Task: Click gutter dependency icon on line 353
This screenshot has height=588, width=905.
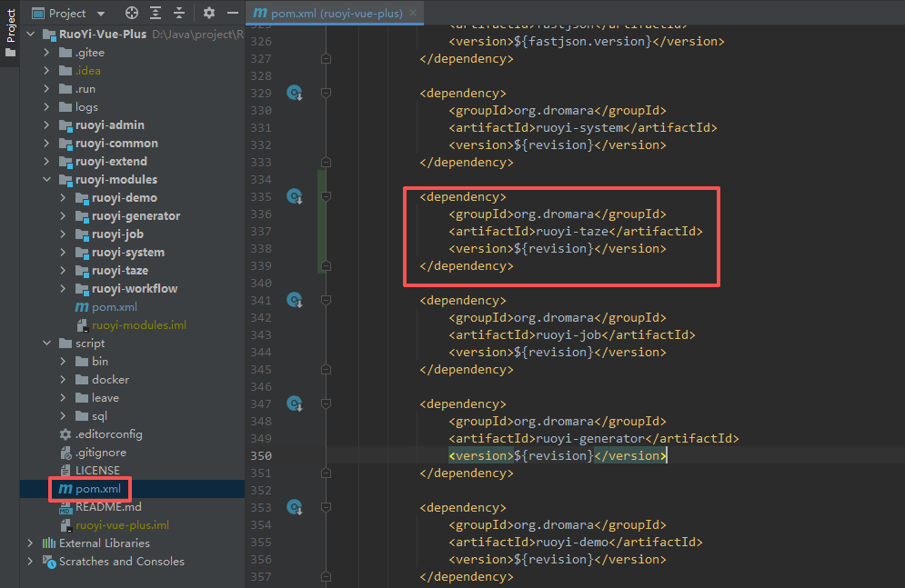Action: (x=295, y=507)
